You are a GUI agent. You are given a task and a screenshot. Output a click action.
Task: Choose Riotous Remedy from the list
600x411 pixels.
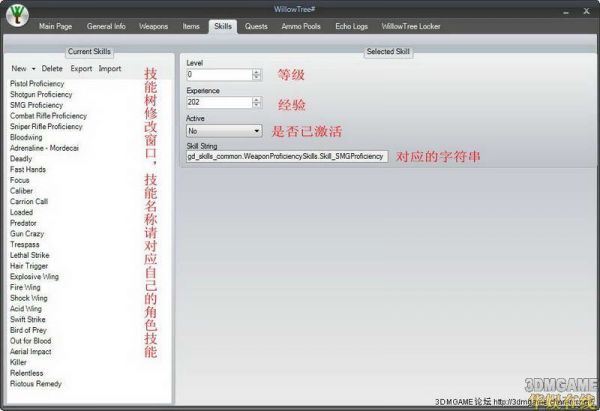click(35, 383)
